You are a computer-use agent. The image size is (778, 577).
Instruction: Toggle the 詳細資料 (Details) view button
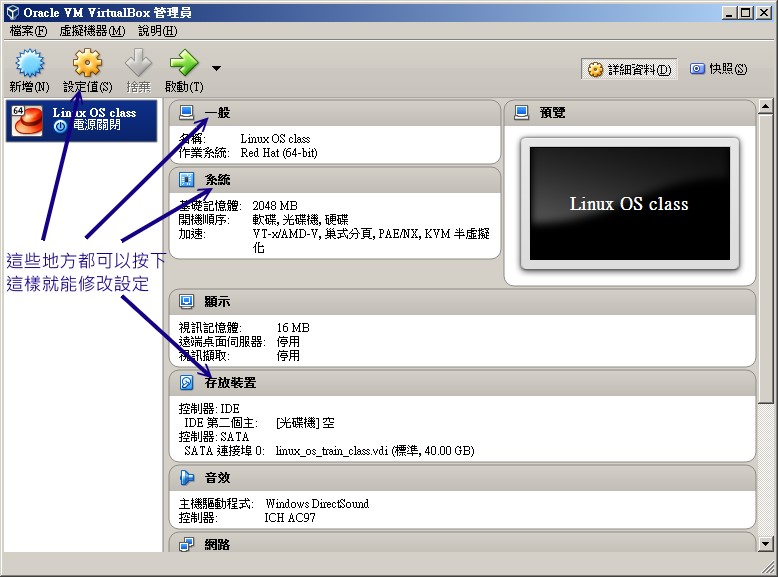[x=630, y=69]
